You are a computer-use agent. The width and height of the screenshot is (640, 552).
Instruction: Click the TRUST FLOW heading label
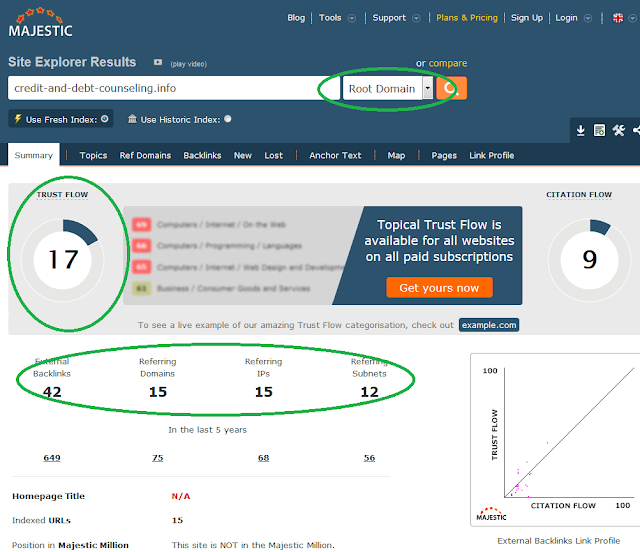(62, 195)
